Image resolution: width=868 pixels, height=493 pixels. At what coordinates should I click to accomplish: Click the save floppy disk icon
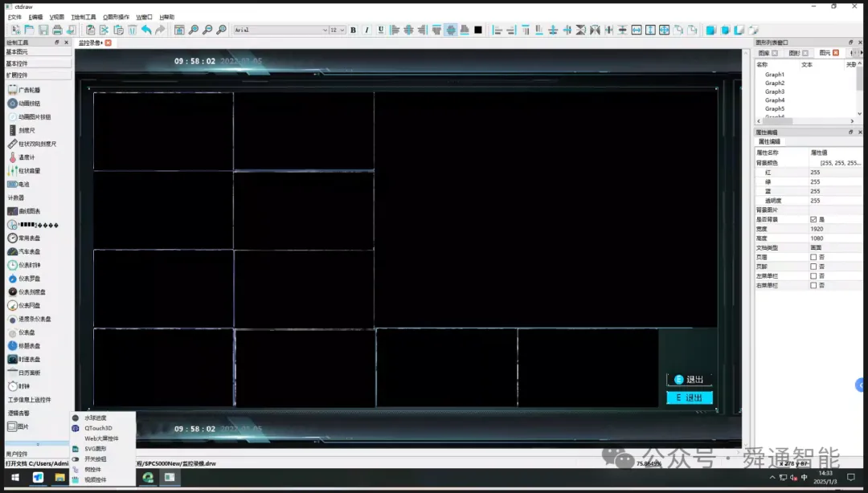point(43,30)
